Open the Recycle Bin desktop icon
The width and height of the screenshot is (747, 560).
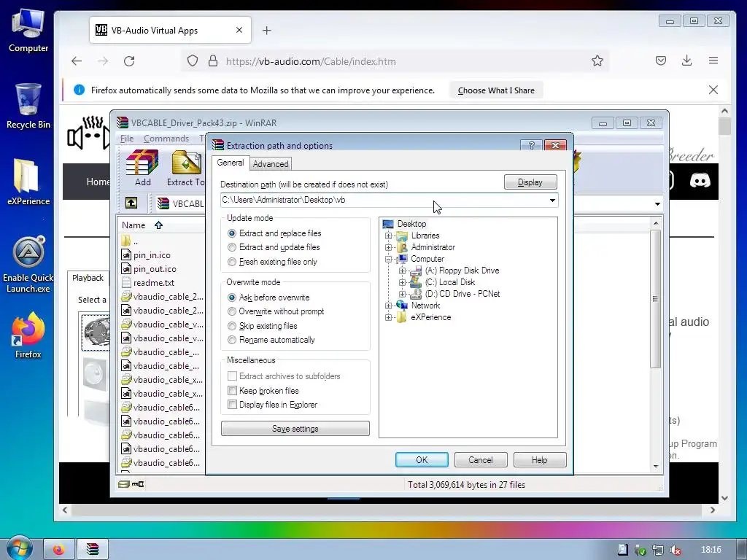(x=28, y=106)
